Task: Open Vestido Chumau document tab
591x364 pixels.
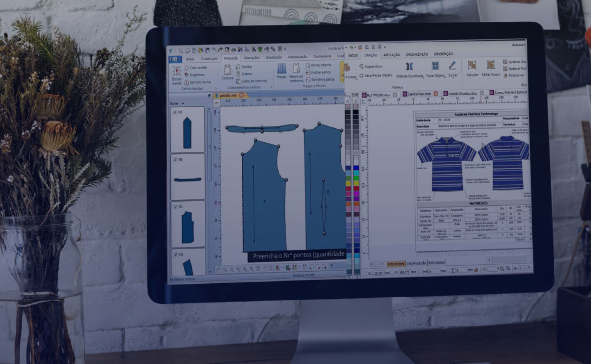Action: pyautogui.click(x=460, y=93)
